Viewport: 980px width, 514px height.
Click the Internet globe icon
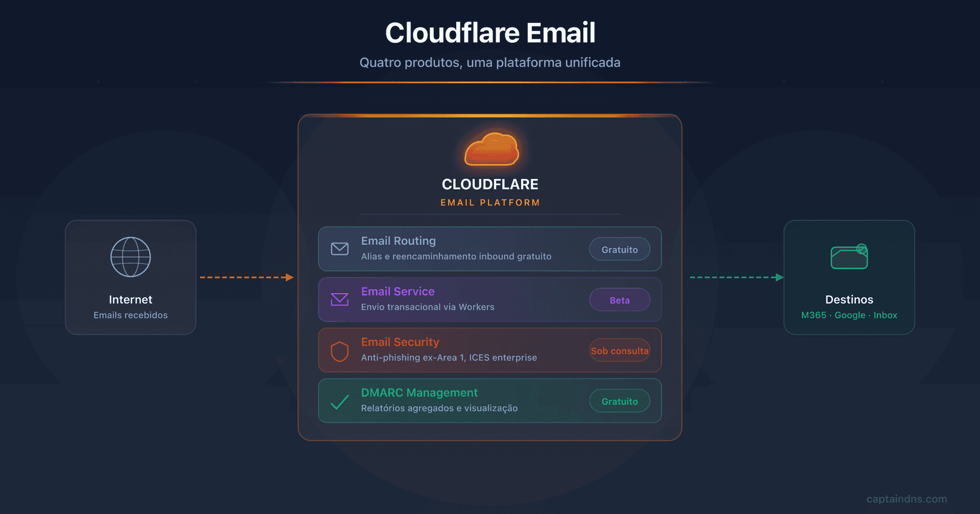click(x=131, y=257)
